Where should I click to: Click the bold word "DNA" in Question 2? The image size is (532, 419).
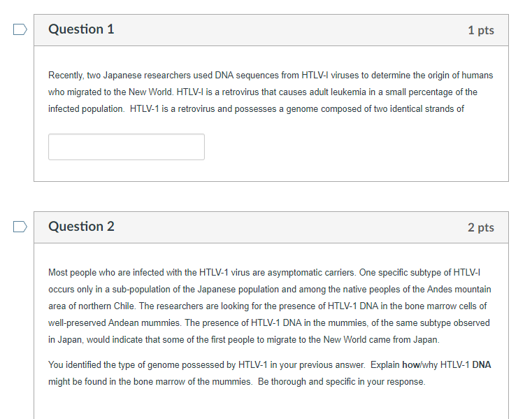tap(482, 364)
